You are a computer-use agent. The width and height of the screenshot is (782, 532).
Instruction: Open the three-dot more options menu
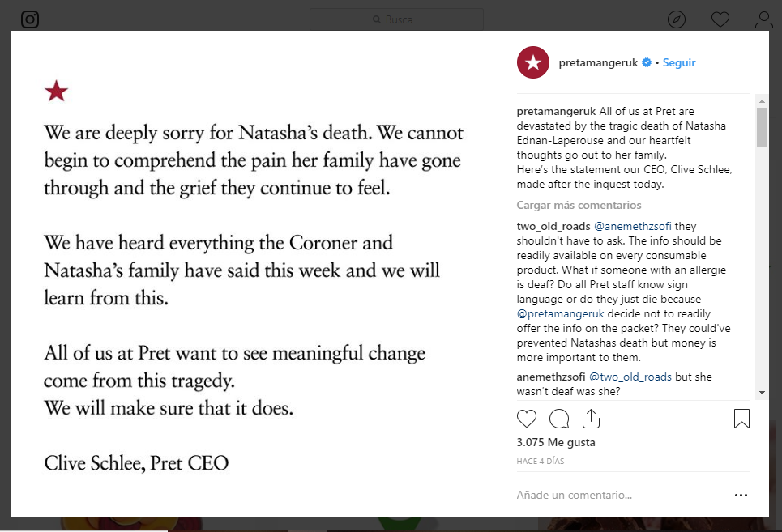pyautogui.click(x=741, y=495)
